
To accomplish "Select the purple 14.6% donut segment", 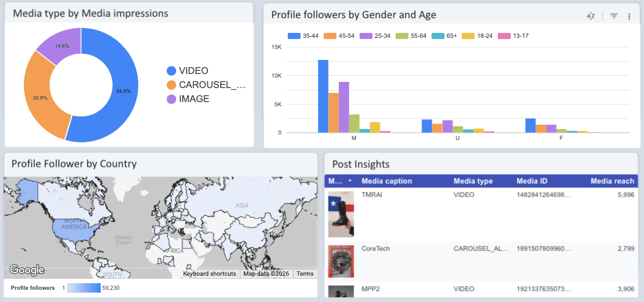I will coord(62,46).
